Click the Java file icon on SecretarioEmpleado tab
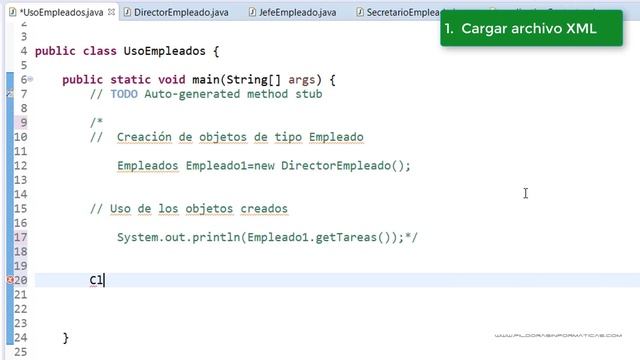This screenshot has width=640, height=360. pos(360,12)
